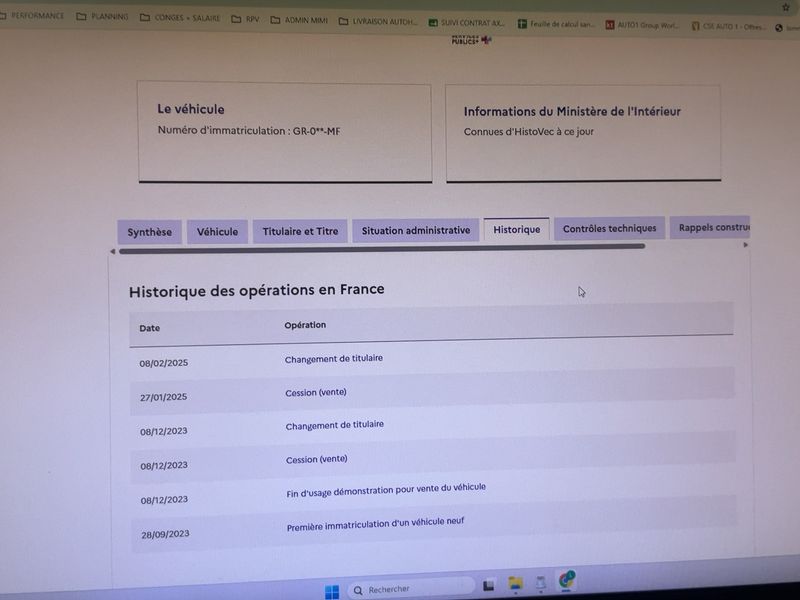This screenshot has height=600, width=800.
Task: Click the Informations du Ministère de l'Intérieur card
Action: [x=583, y=133]
